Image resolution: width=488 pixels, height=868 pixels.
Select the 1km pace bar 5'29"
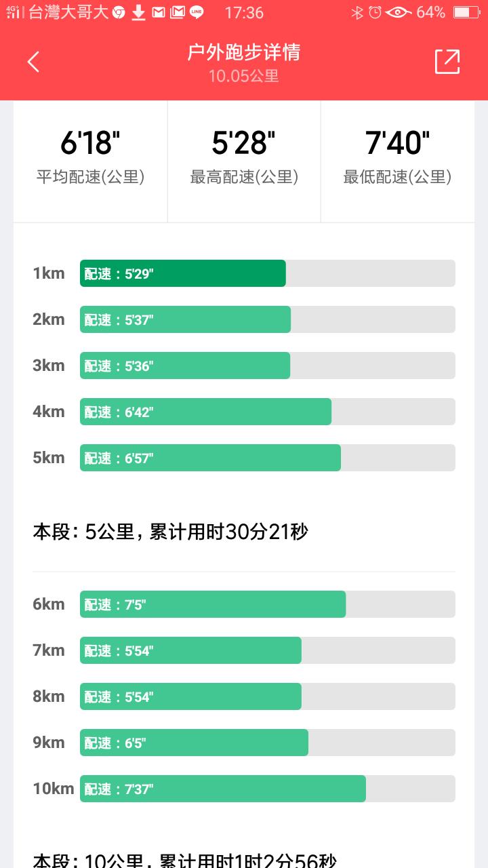click(x=183, y=273)
